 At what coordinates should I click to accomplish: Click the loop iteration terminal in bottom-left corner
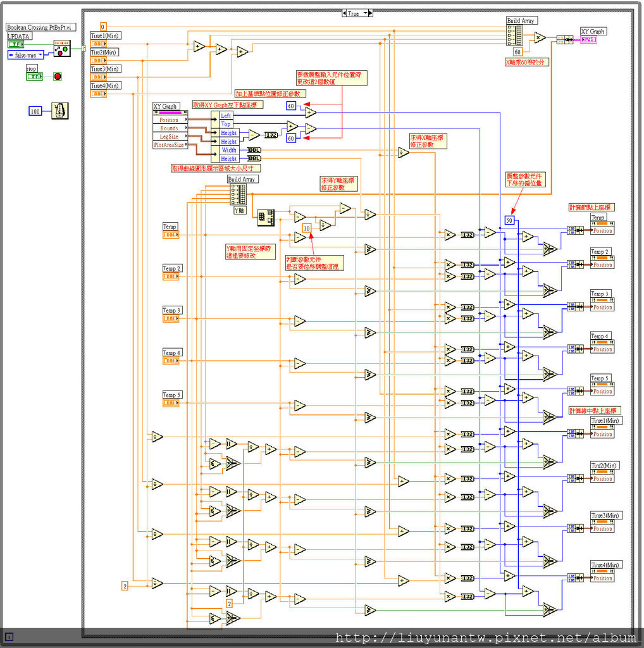coord(9,637)
